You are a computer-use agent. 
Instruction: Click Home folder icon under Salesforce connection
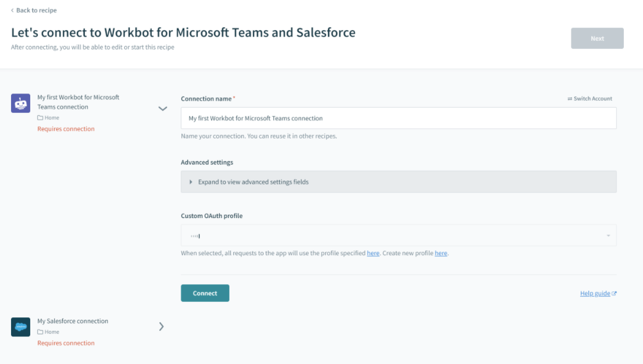(41, 332)
